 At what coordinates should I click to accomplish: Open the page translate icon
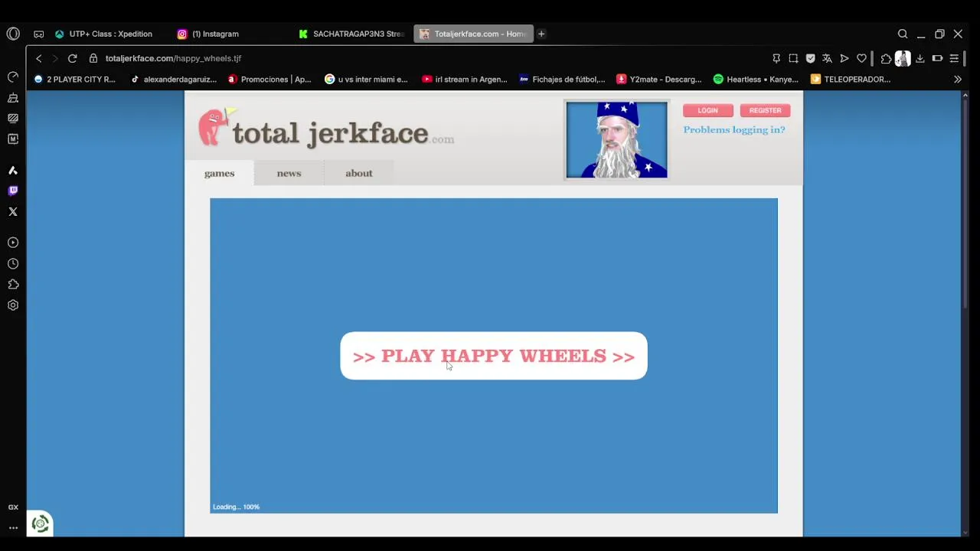click(x=827, y=58)
